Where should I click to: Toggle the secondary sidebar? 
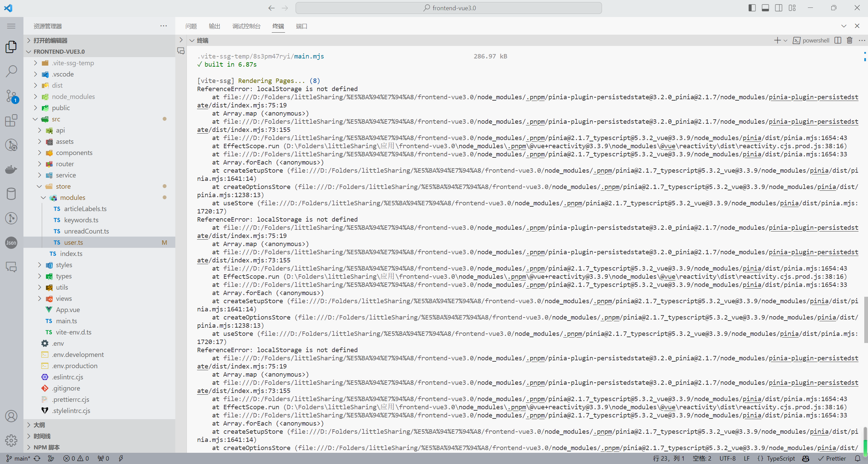pos(778,7)
